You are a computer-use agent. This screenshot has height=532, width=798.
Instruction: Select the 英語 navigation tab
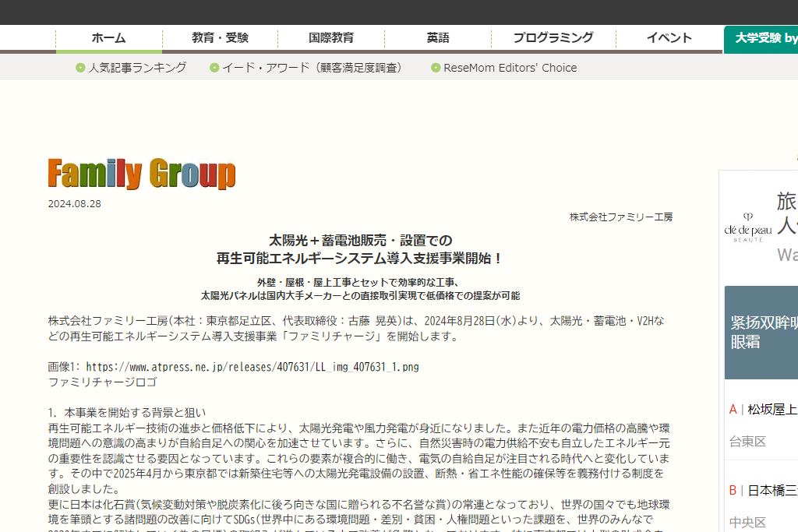click(x=438, y=38)
